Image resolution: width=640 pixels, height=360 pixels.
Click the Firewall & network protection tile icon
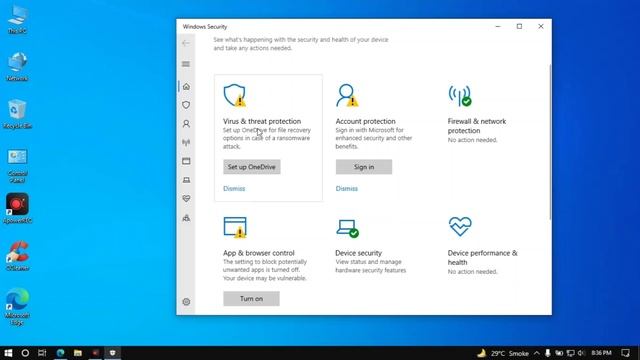click(460, 96)
